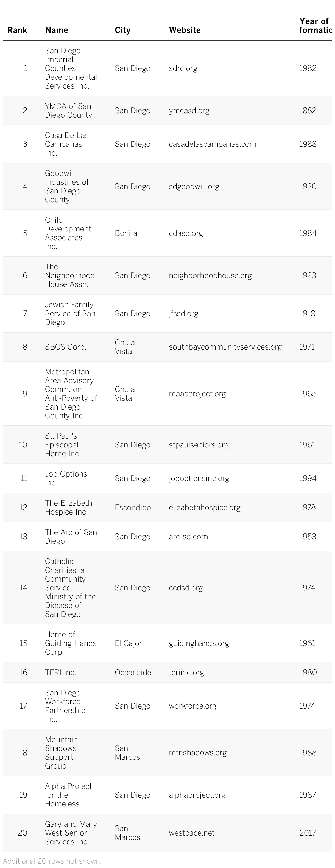Visit the elizabethhospice.org website
Image resolution: width=335 pixels, height=868 pixels.
(x=204, y=507)
